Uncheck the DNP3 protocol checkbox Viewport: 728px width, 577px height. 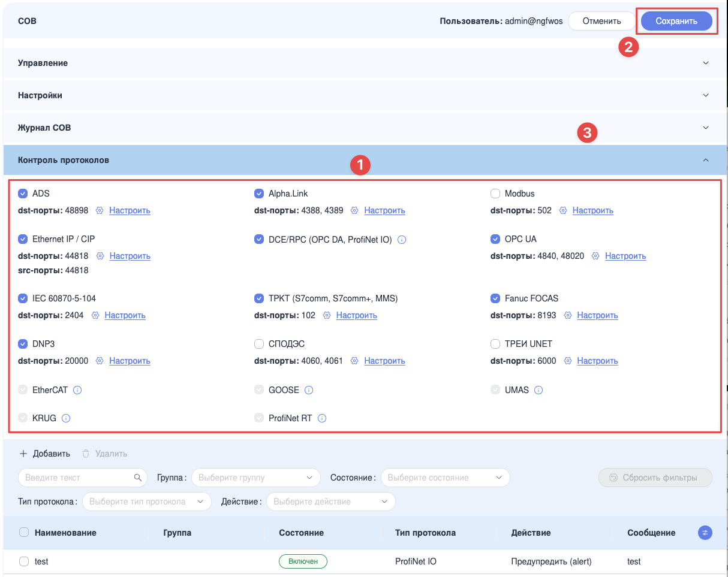(23, 344)
